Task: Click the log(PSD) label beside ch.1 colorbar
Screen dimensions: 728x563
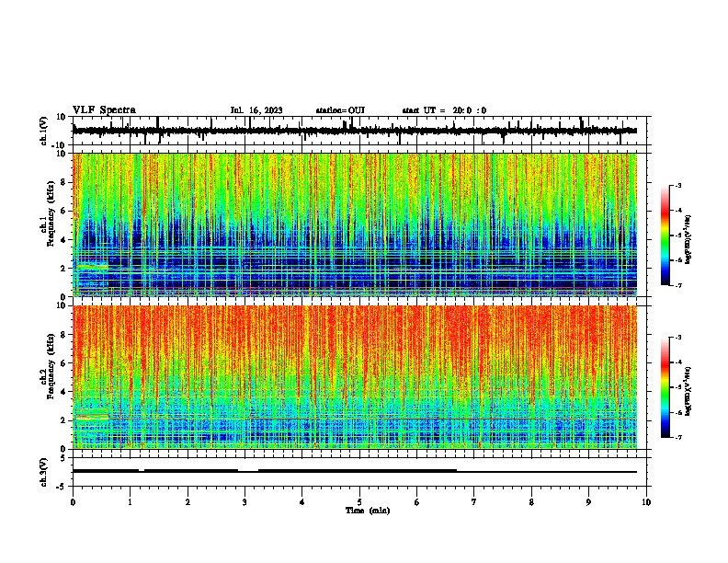Action: pos(688,240)
